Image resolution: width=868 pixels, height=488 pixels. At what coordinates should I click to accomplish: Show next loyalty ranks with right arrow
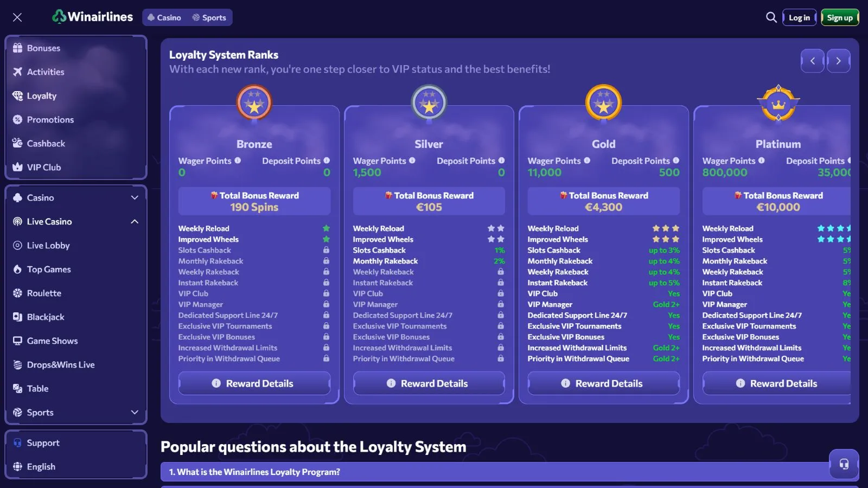click(838, 61)
